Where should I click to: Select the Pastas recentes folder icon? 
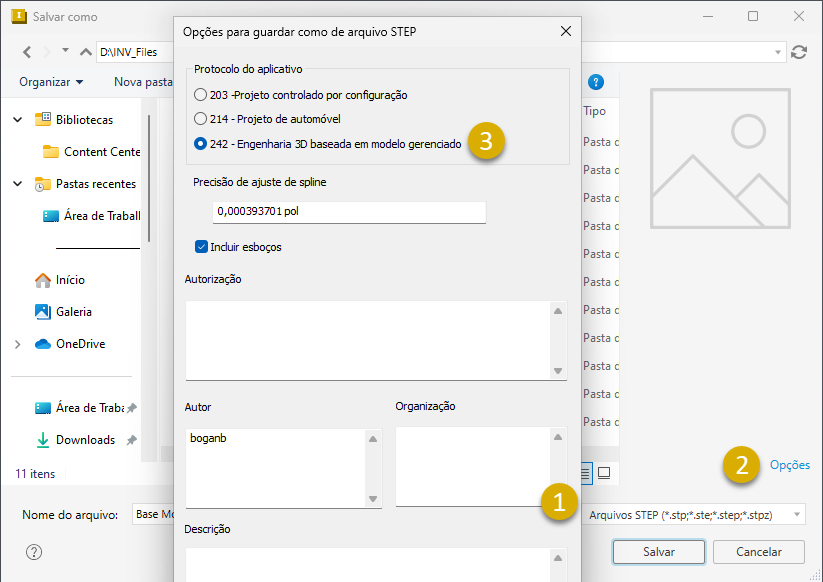pyautogui.click(x=43, y=184)
